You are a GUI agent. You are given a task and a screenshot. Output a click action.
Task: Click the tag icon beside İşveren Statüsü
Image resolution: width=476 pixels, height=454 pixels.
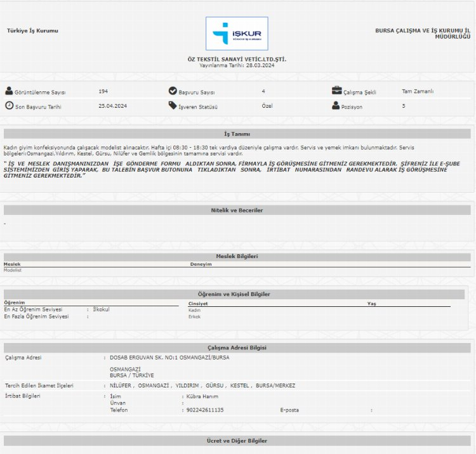(x=173, y=106)
